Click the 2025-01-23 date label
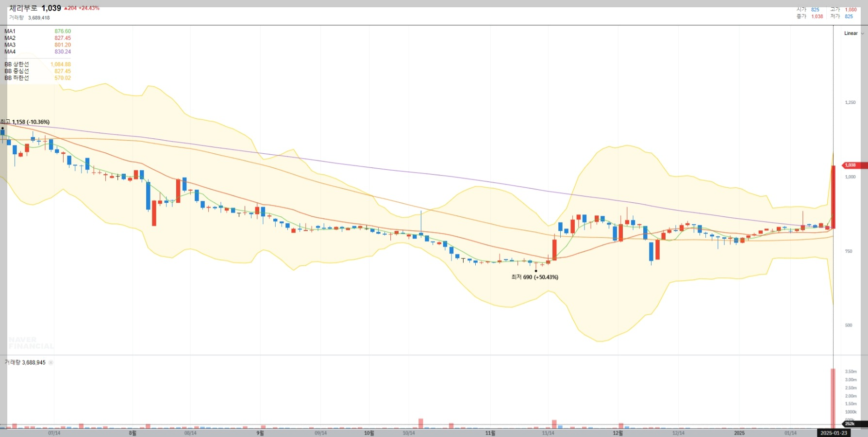 point(834,433)
